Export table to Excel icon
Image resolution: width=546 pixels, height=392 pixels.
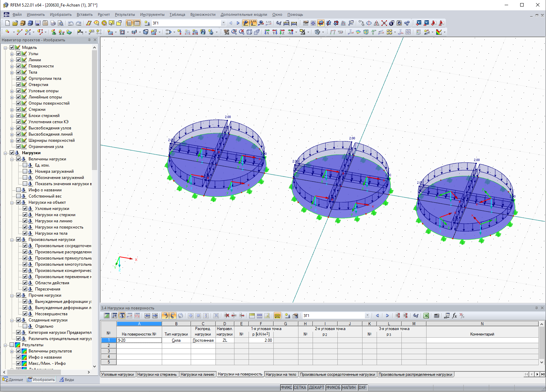pos(426,316)
